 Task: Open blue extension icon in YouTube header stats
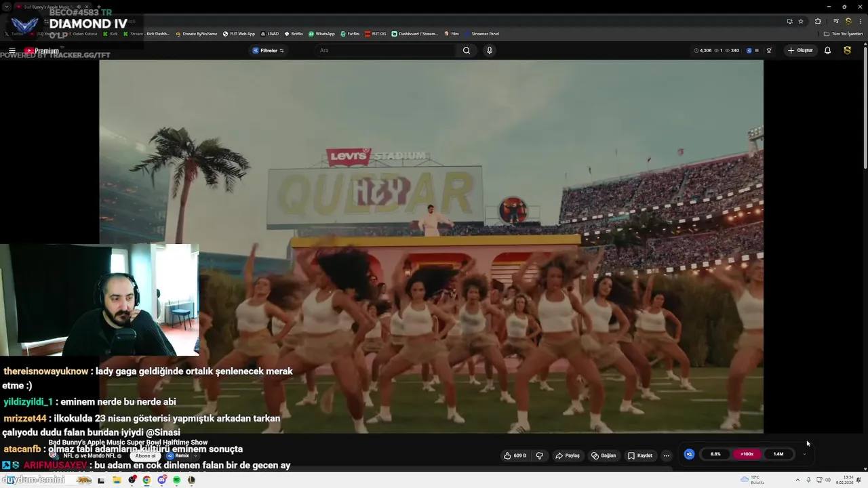click(x=749, y=50)
